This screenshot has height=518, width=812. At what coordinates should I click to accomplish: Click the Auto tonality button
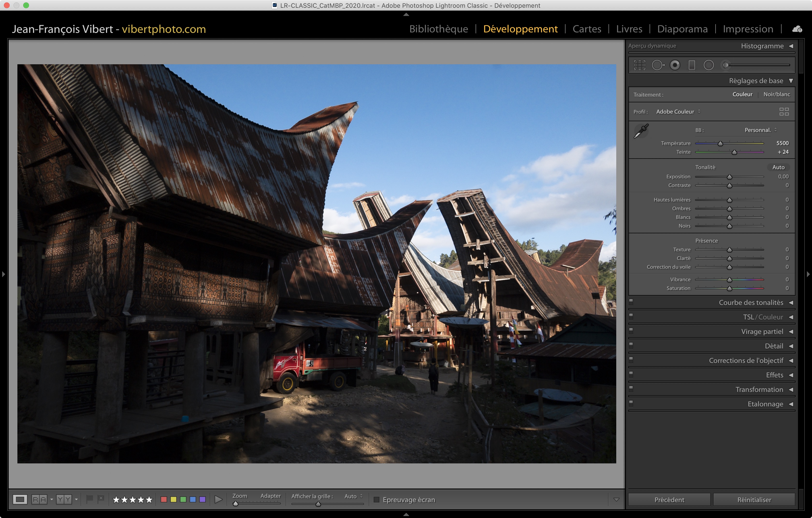(778, 167)
